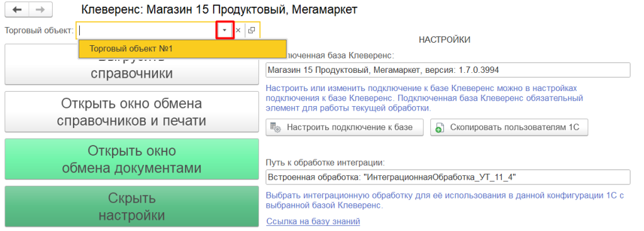Go back with the left arrow button
This screenshot has width=644, height=231.
pos(17,10)
